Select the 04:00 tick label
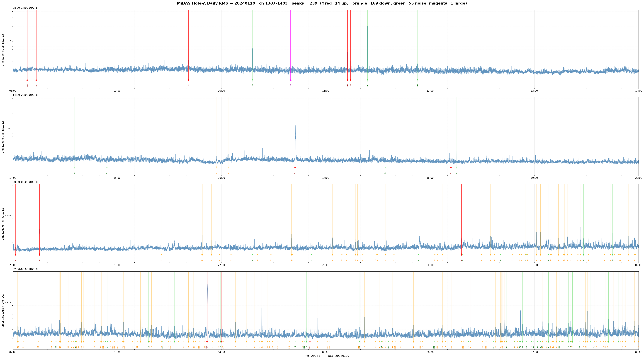Image resolution: width=644 pixels, height=359 pixels. click(x=221, y=352)
